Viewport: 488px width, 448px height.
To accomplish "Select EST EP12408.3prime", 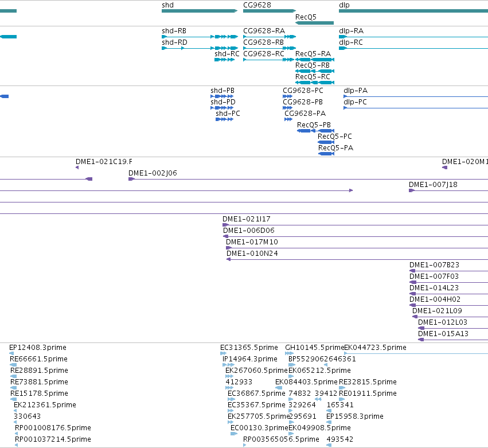I will click(11, 353).
